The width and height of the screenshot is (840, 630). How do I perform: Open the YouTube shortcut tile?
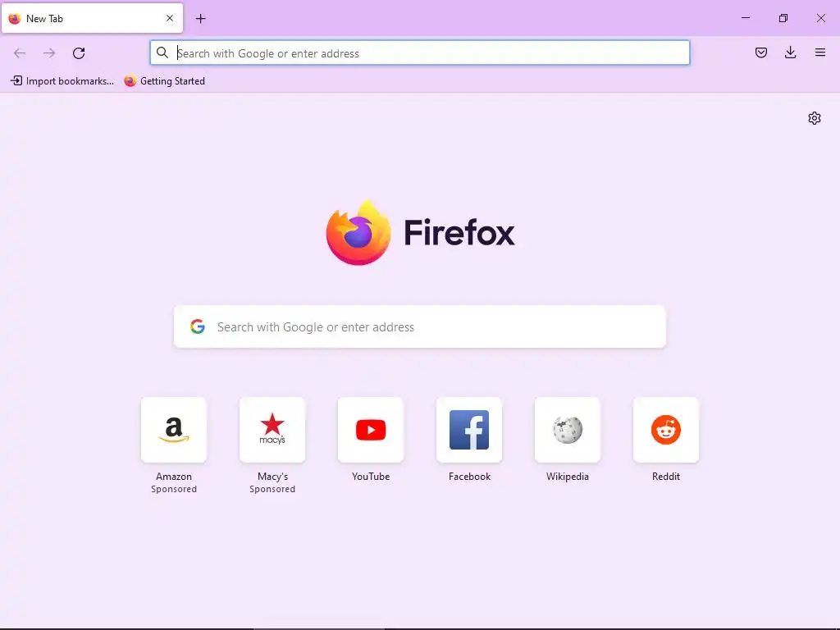click(x=371, y=430)
